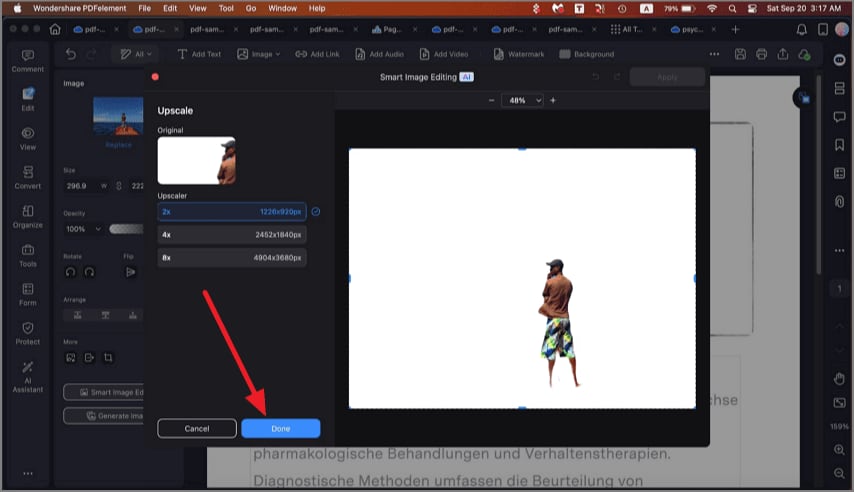Close the Smart Image Editing dialog

pyautogui.click(x=155, y=77)
